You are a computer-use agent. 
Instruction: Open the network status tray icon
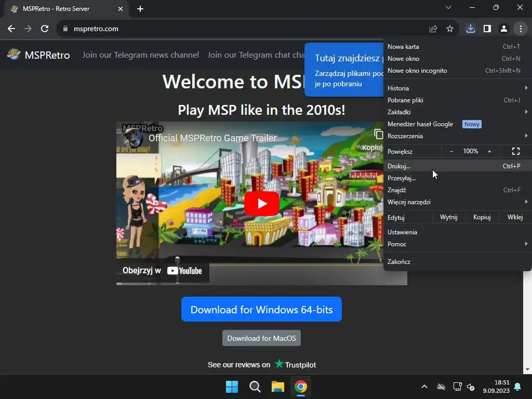click(x=457, y=387)
